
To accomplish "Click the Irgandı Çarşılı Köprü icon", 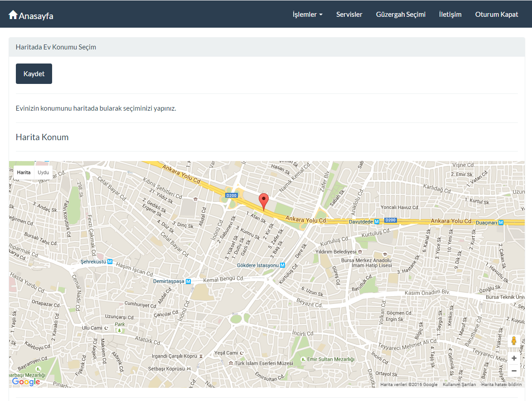I will (201, 356).
